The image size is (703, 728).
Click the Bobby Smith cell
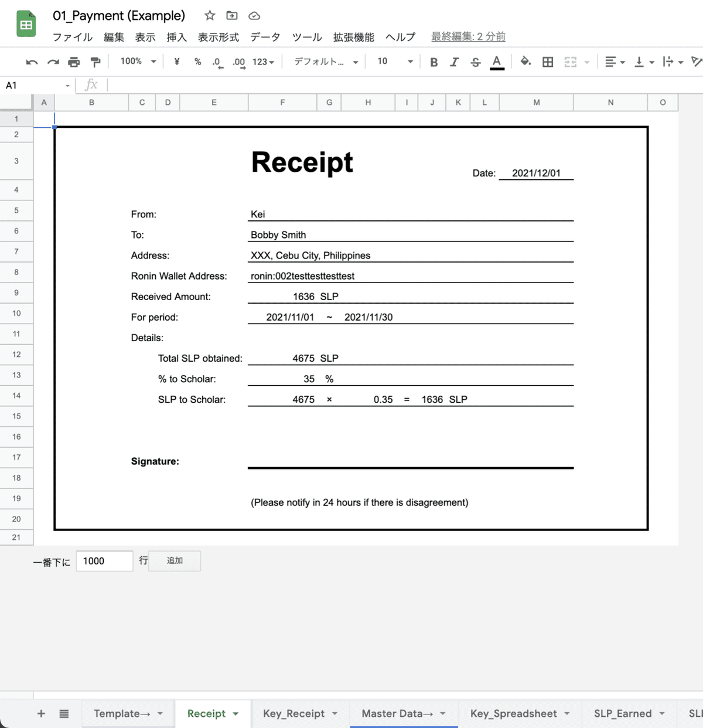point(411,234)
